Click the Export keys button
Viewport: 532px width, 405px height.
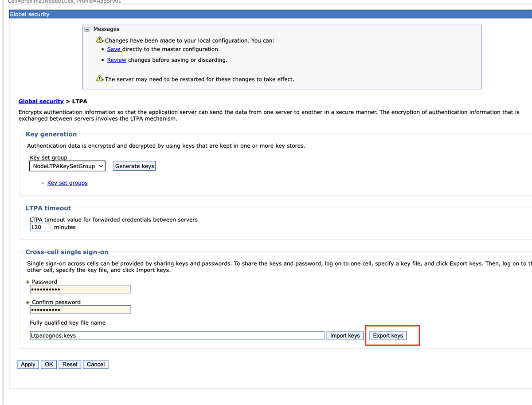(x=388, y=336)
